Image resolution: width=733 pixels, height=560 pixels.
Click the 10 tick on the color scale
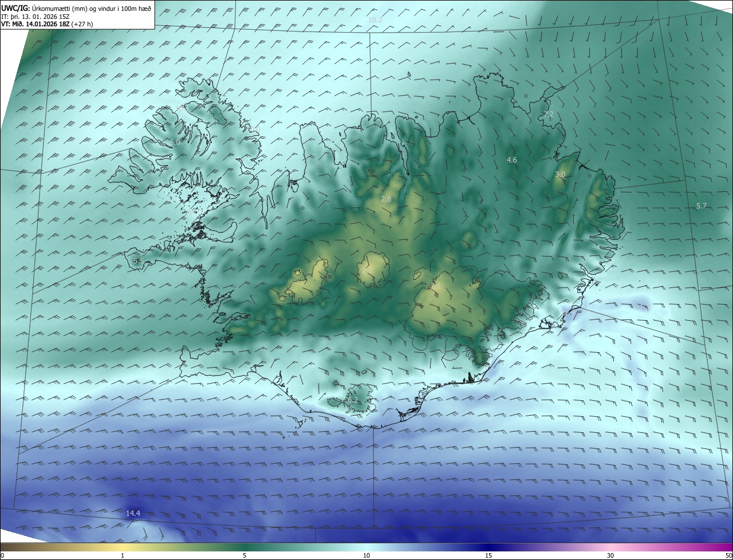366,555
